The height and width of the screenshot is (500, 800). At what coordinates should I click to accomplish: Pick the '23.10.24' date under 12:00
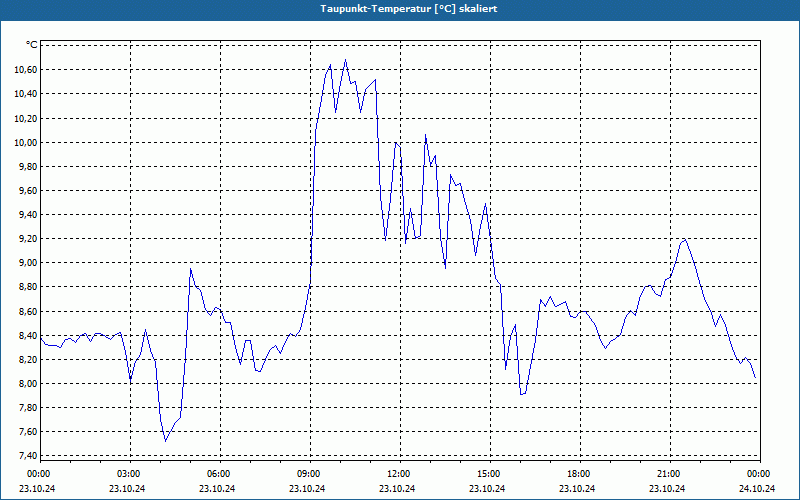tap(397, 488)
